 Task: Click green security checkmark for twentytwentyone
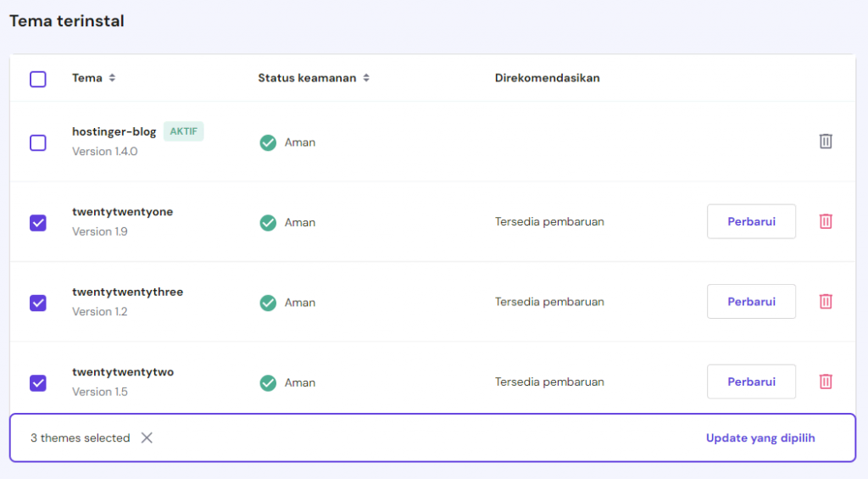click(x=268, y=222)
